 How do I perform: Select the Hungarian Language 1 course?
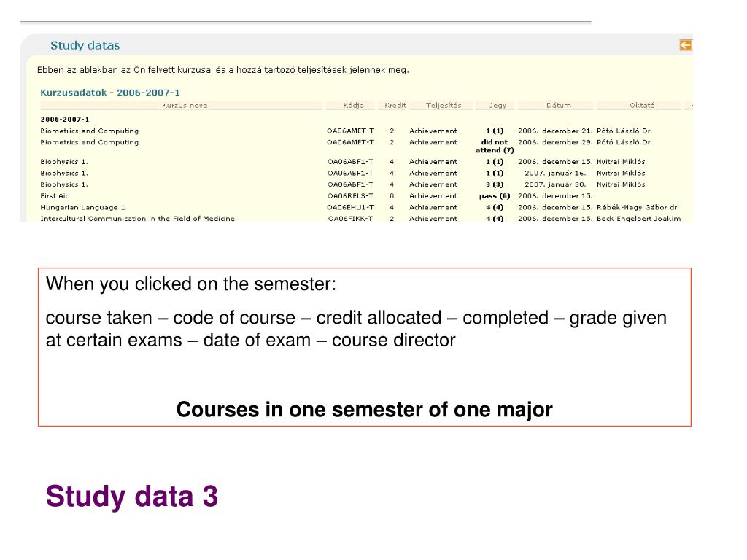coord(82,208)
